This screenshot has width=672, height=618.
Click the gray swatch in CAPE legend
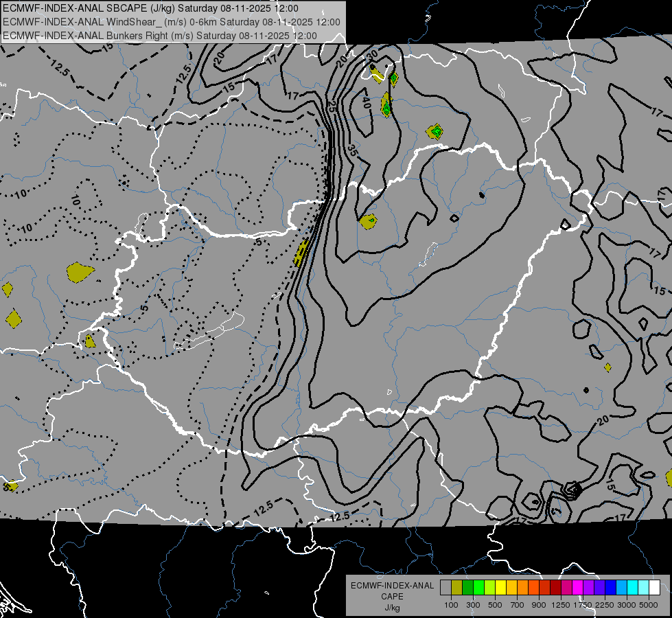445,588
